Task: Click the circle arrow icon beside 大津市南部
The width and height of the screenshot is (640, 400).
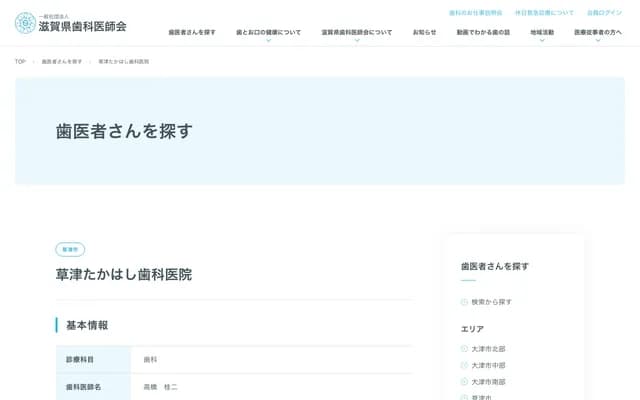Action: tap(464, 382)
